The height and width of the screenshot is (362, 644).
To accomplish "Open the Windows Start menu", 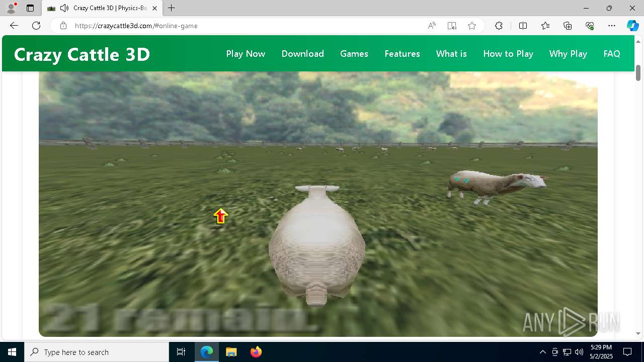I will 12,352.
